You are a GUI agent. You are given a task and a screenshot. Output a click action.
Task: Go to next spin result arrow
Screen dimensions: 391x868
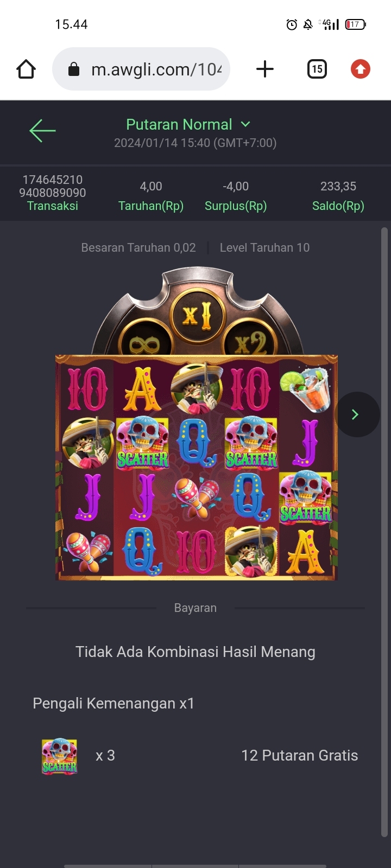click(355, 414)
